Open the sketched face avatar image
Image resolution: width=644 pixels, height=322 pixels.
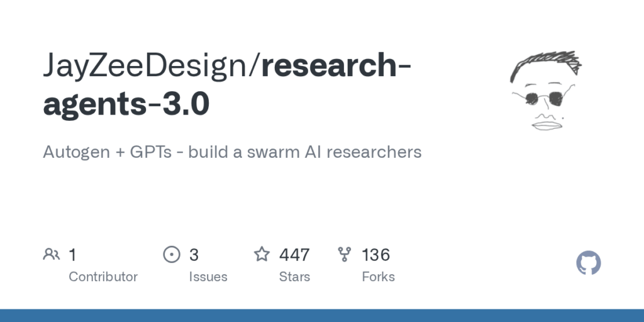[x=547, y=91]
